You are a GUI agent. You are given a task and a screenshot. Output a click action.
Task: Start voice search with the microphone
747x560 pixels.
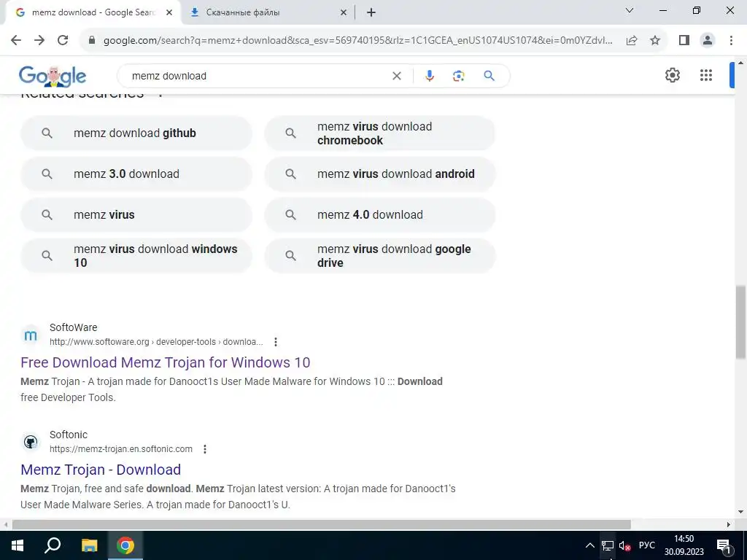pyautogui.click(x=429, y=76)
